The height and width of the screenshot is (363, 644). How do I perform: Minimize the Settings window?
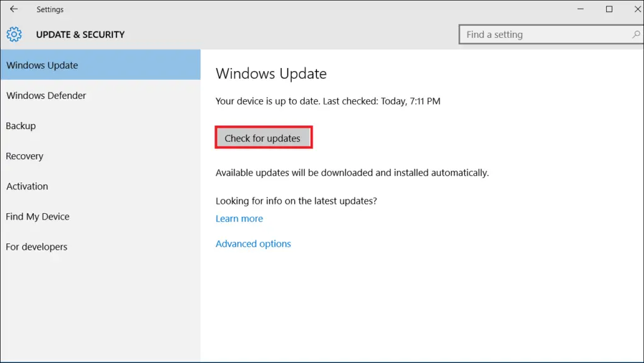coord(580,9)
